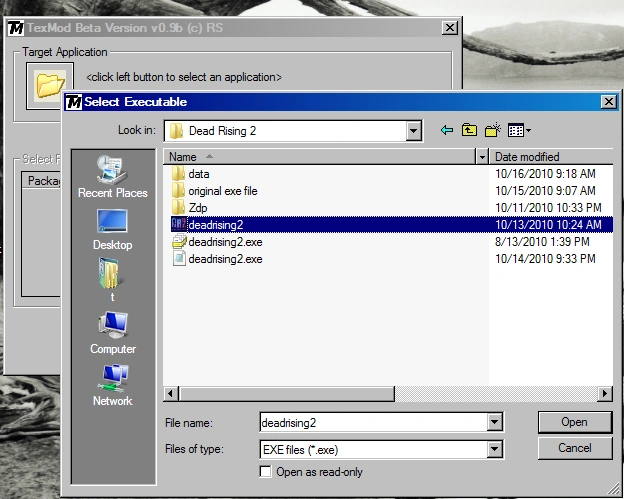Click the horizontal scrollbar left arrow
The height and width of the screenshot is (499, 624).
(171, 394)
